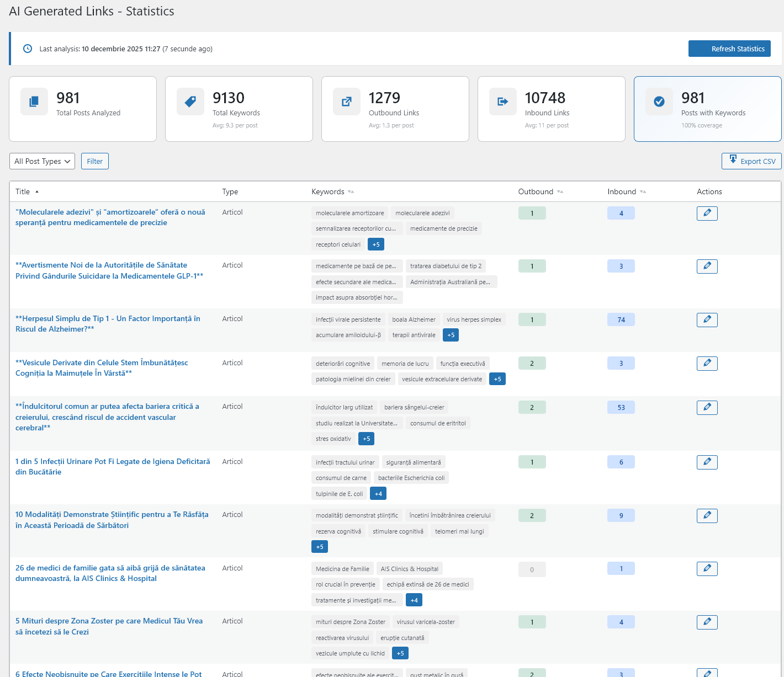Click the edit pencil icon for the Herpes article
This screenshot has width=784, height=677.
tap(707, 319)
